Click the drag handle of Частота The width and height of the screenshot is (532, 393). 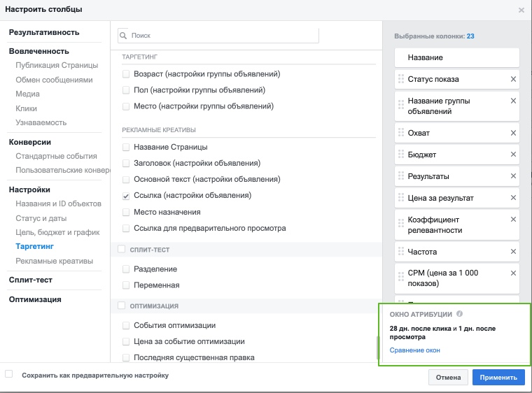401,251
